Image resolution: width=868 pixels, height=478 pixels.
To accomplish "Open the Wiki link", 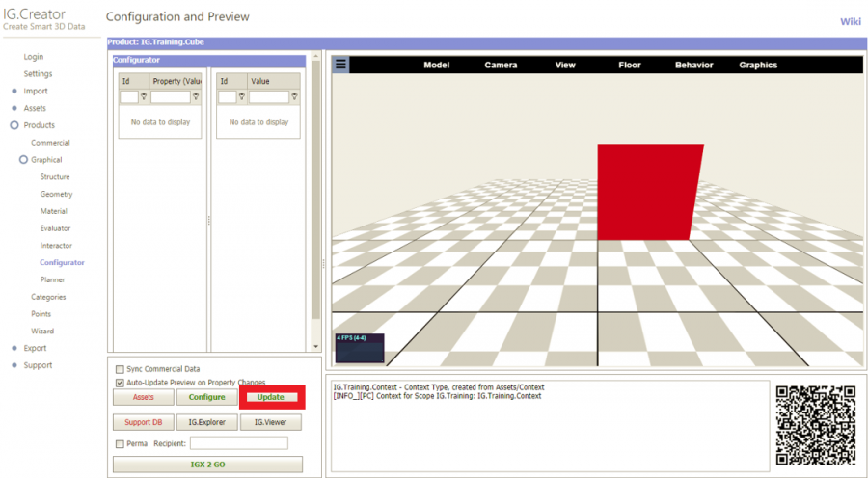I will (851, 21).
